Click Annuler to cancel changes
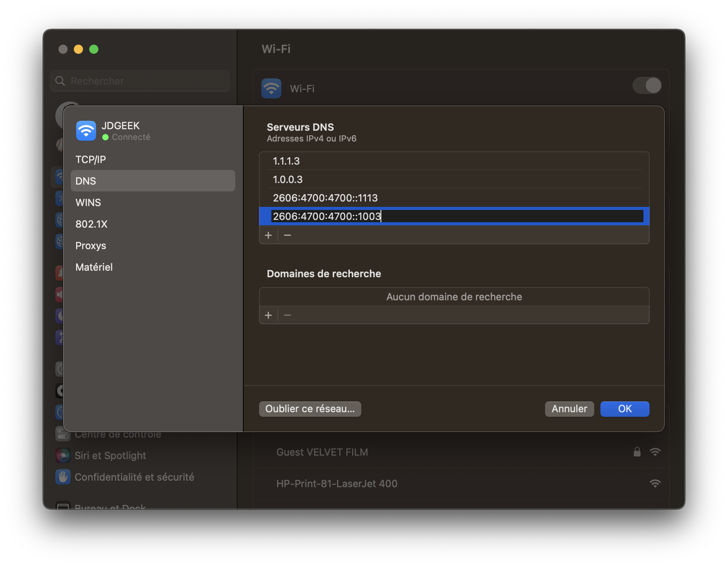The image size is (728, 566). coord(569,409)
